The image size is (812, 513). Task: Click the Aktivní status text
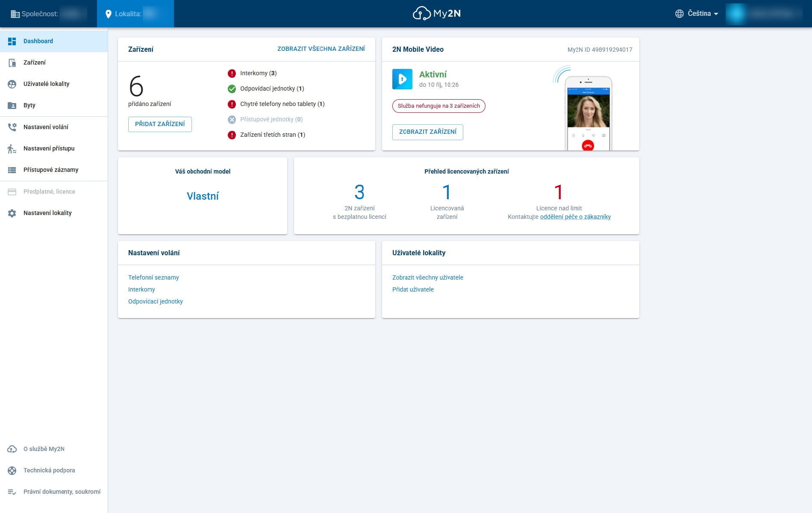click(x=433, y=74)
